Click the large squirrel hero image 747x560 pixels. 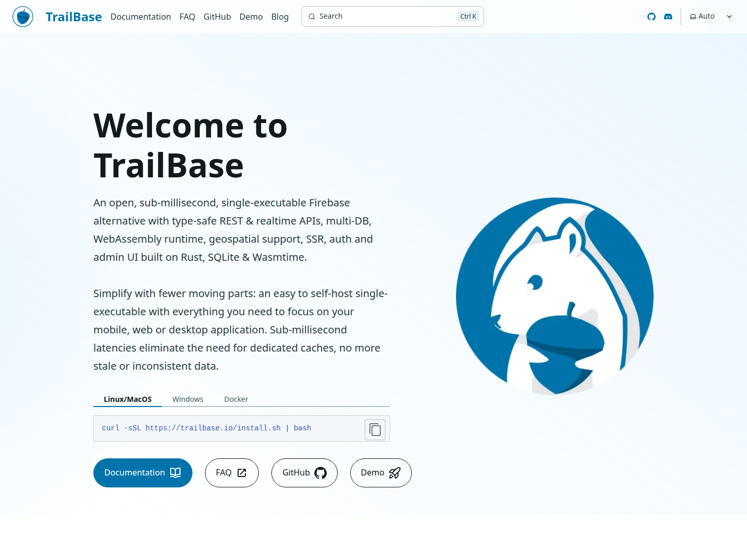[555, 296]
